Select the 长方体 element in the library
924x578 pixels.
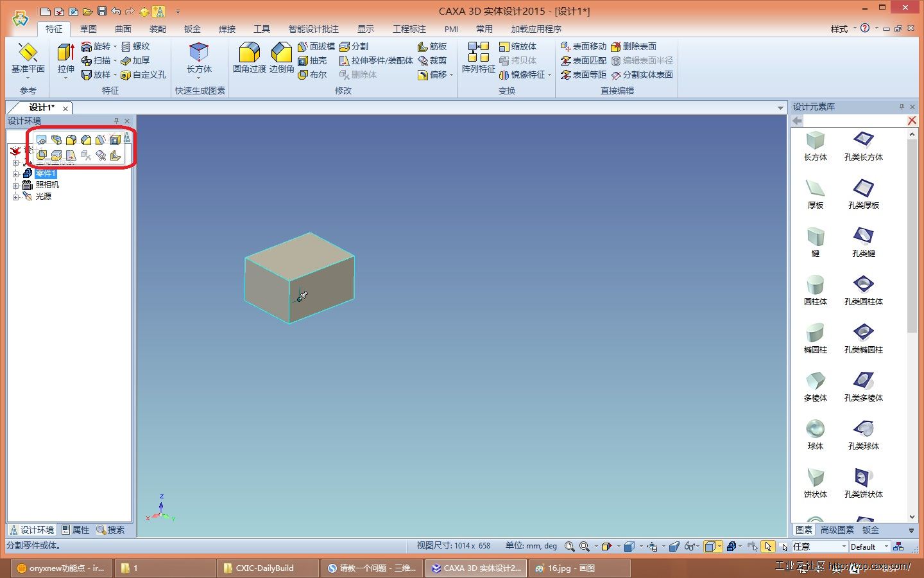coord(816,146)
